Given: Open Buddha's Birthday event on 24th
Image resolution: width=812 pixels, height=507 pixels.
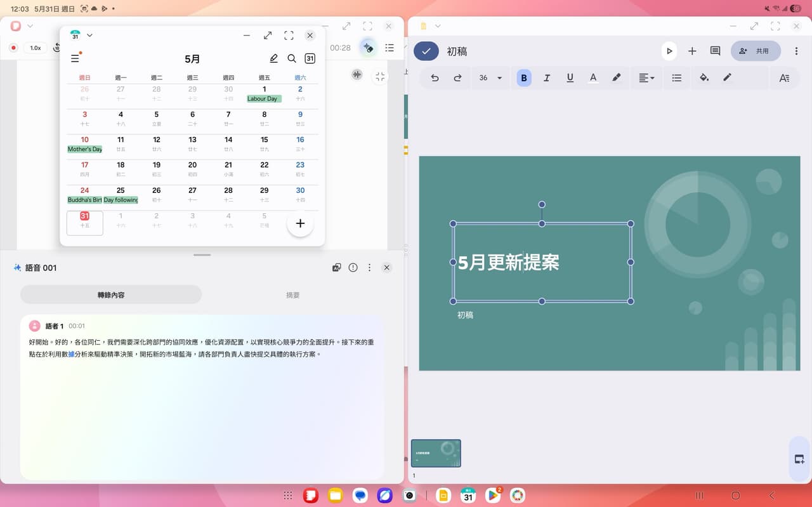Looking at the screenshot, I should 84,200.
